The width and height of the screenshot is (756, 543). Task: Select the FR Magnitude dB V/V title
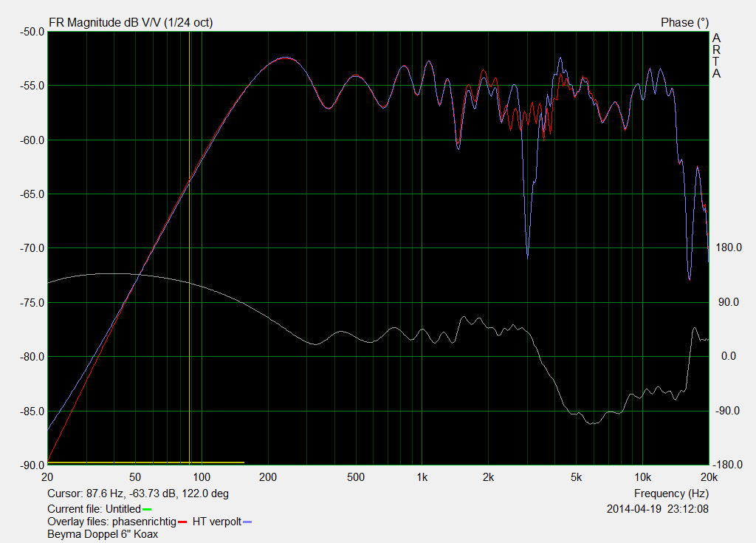pos(130,23)
